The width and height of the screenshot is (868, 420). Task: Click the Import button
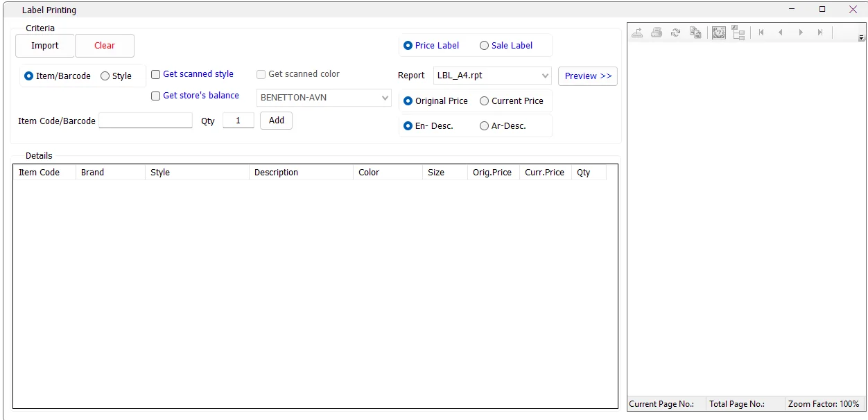point(45,46)
